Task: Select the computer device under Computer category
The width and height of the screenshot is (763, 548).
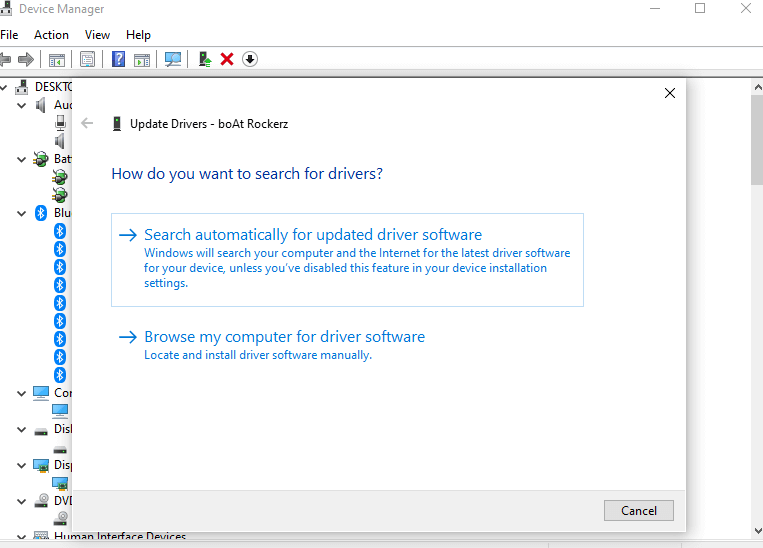Action: coord(60,411)
